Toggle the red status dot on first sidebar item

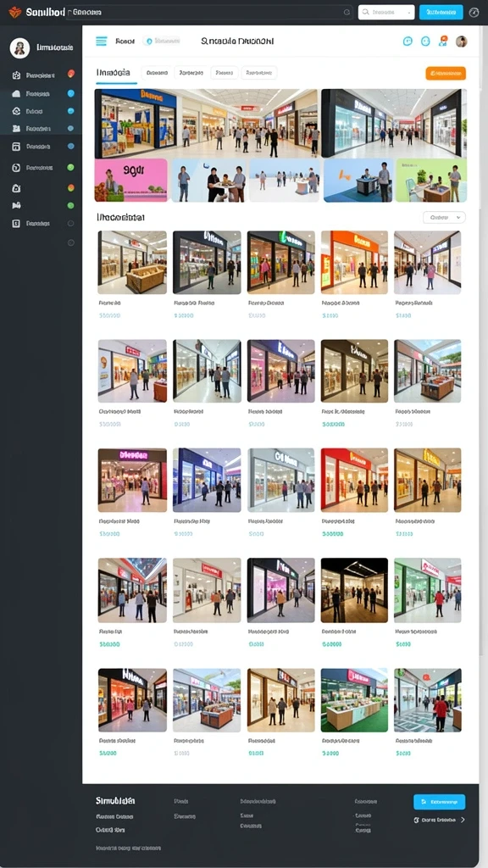tap(71, 74)
